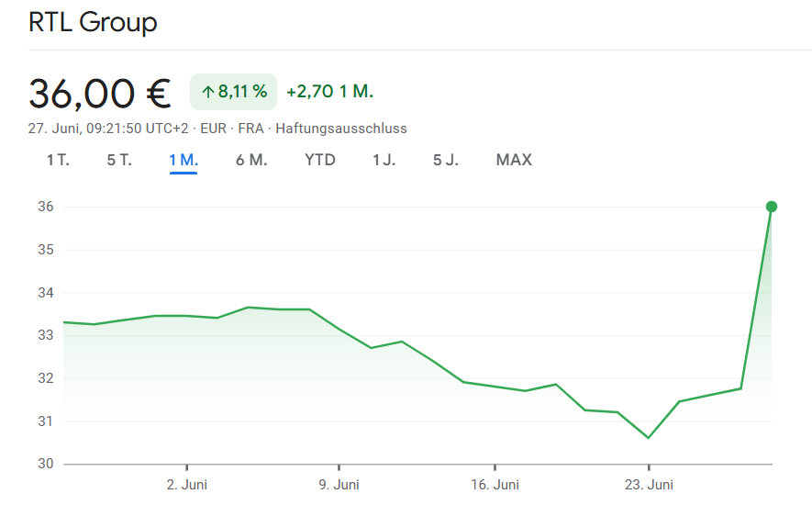
Task: Click the 9. Juni x-axis label
Action: pyautogui.click(x=339, y=484)
